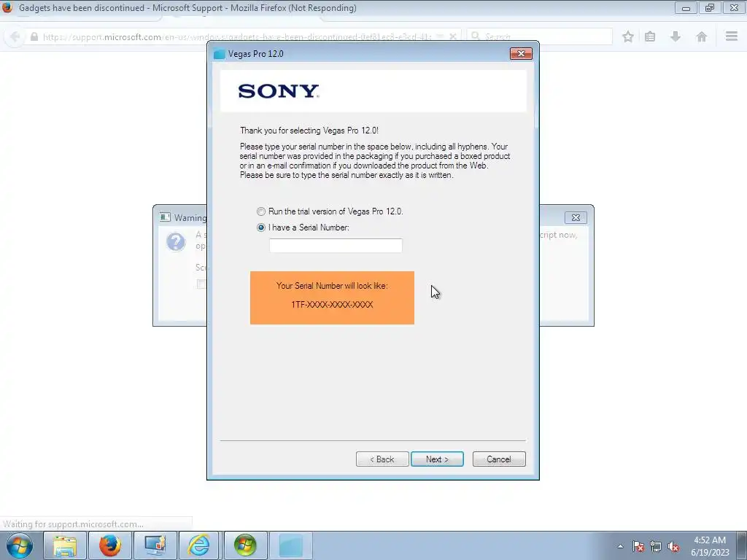
Task: Click the Firefox title bar icon
Action: click(x=7, y=7)
